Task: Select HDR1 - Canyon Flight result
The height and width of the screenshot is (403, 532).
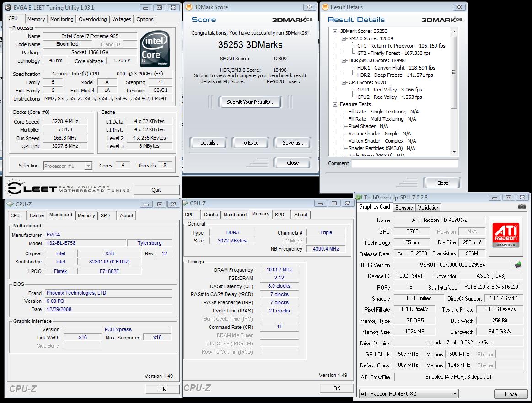Action: [x=396, y=68]
